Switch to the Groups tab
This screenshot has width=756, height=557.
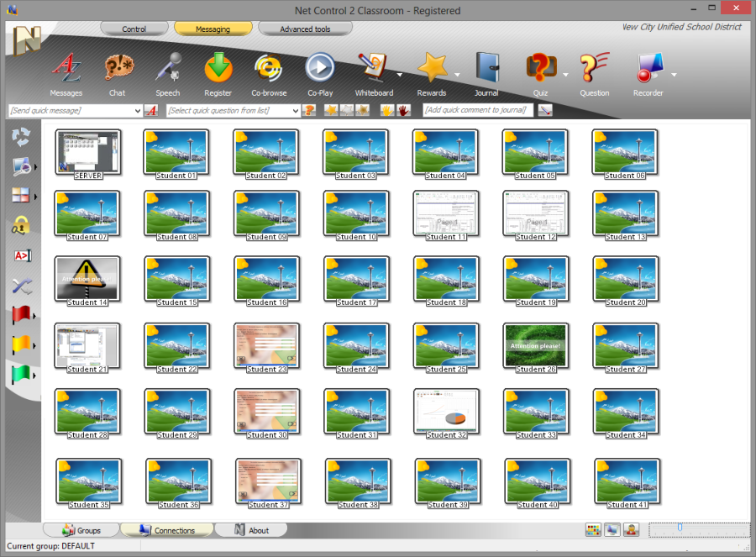coord(81,530)
